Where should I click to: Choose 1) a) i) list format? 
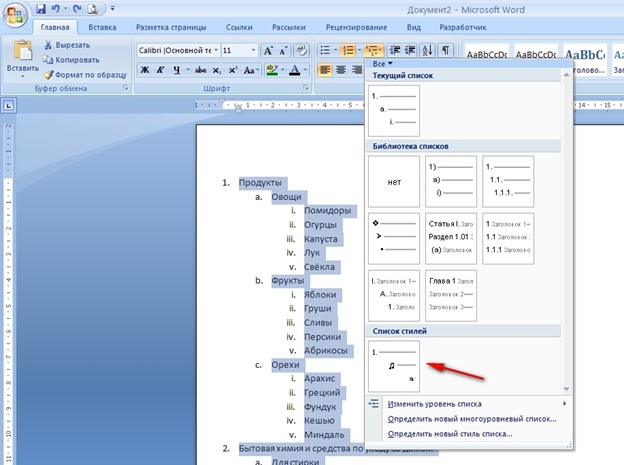pyautogui.click(x=451, y=182)
